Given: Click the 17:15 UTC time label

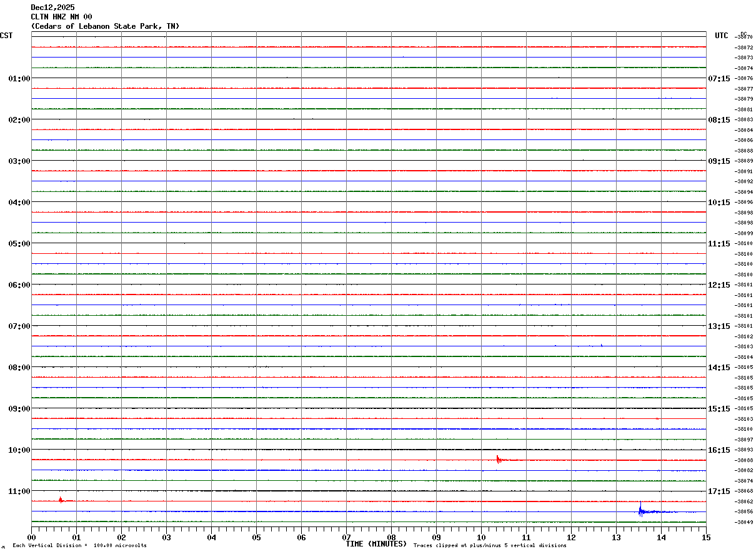Looking at the screenshot, I should tap(719, 491).
